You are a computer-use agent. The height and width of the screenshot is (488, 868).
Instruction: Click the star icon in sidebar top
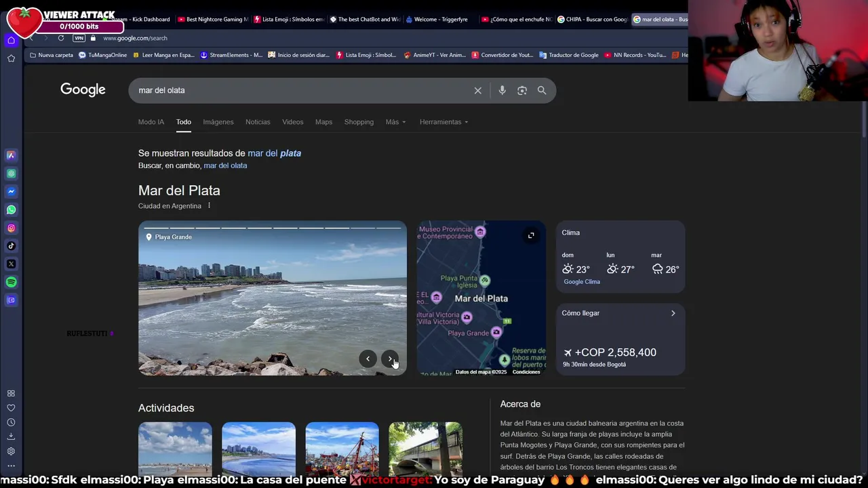[x=11, y=59]
